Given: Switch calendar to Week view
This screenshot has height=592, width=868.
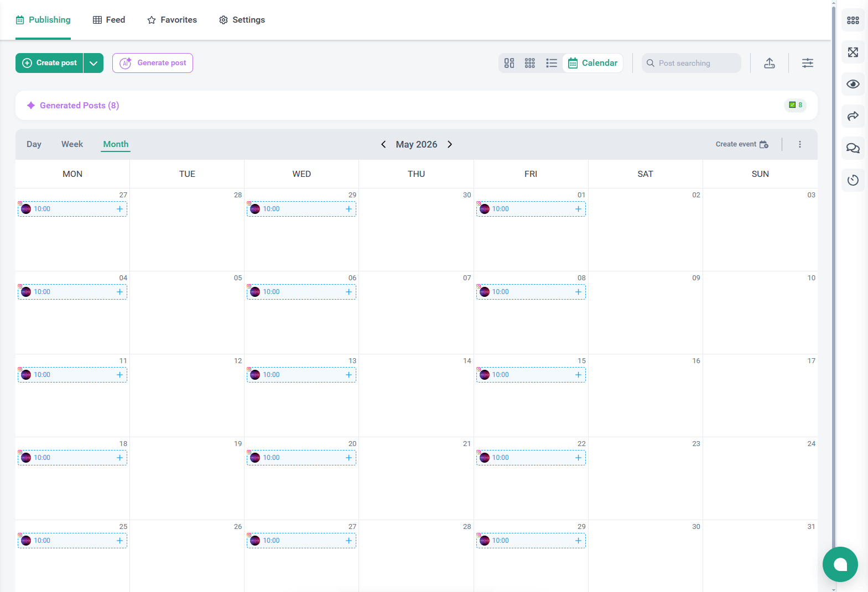Looking at the screenshot, I should tap(72, 144).
